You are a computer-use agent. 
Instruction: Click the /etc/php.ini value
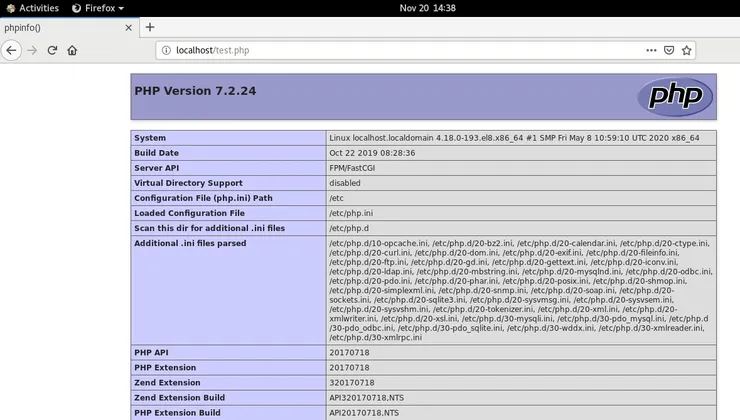point(351,213)
